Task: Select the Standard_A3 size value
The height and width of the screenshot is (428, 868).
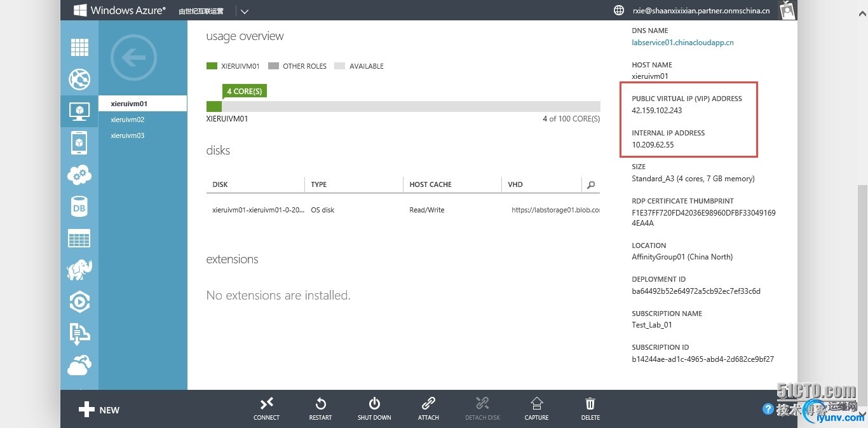Action: tap(693, 179)
